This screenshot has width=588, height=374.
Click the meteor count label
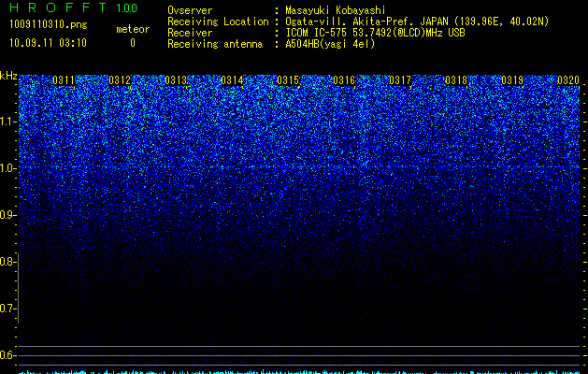(x=133, y=29)
